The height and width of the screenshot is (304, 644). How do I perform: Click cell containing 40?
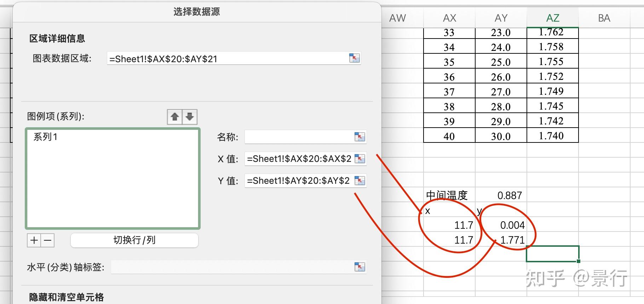(449, 135)
